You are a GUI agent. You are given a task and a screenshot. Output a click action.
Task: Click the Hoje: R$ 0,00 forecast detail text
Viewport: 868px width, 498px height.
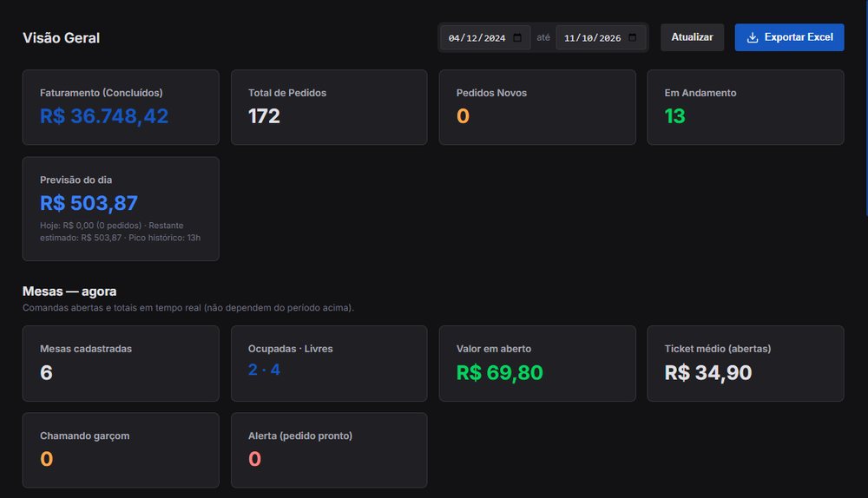(x=120, y=232)
